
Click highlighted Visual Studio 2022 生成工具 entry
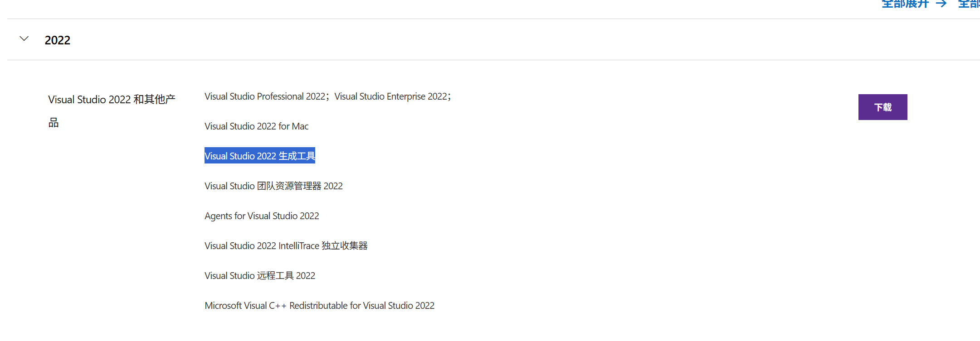(260, 156)
